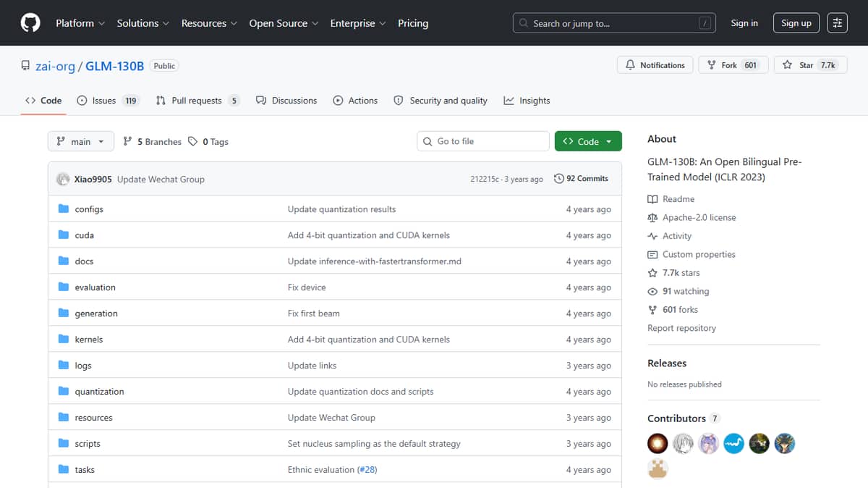The width and height of the screenshot is (868, 488).
Task: Open the #28 pull request link
Action: 366,470
